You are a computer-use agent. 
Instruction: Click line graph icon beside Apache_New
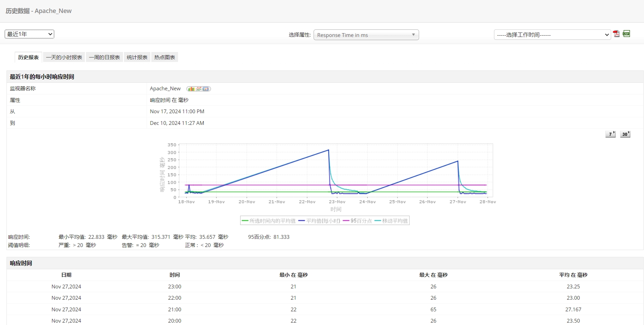pyautogui.click(x=199, y=89)
